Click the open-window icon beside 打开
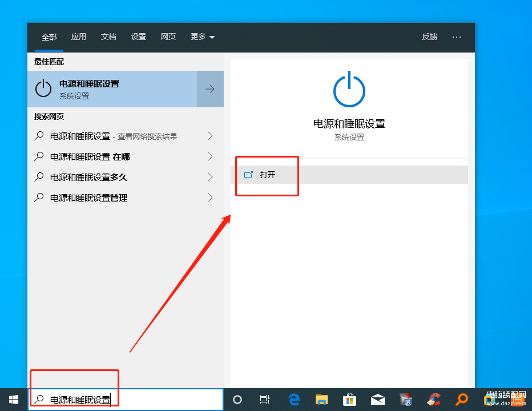Screen dimensions: 532x411 pyautogui.click(x=248, y=175)
